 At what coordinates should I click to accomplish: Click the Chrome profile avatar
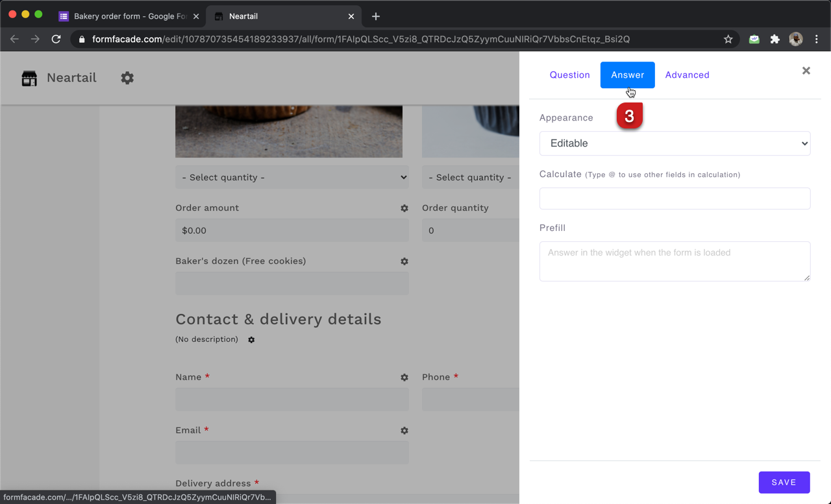(x=795, y=39)
